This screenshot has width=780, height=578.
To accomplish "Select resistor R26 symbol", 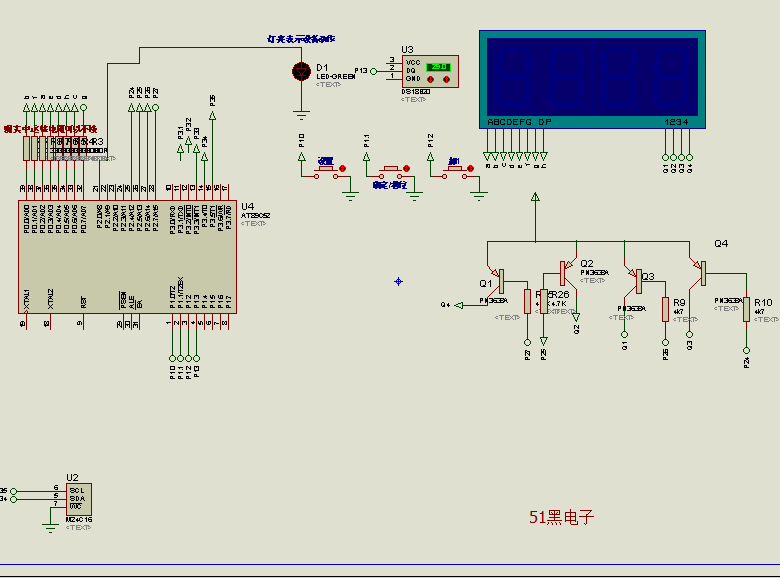I will click(544, 301).
